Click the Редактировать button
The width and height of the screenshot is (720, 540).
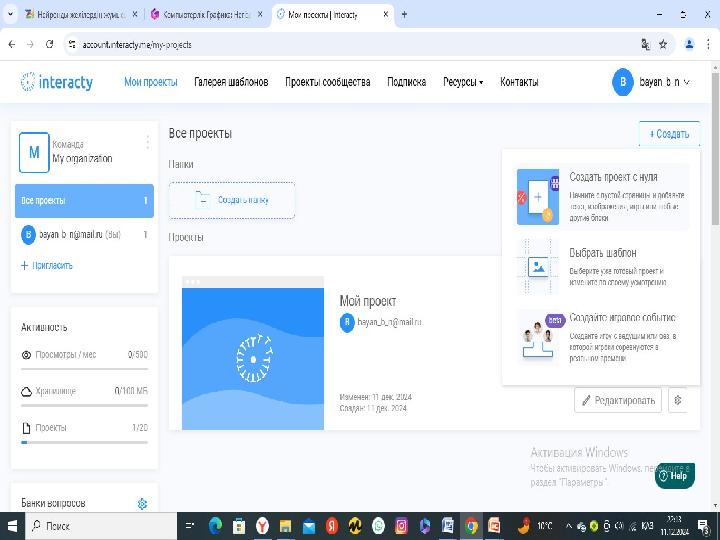tap(618, 400)
